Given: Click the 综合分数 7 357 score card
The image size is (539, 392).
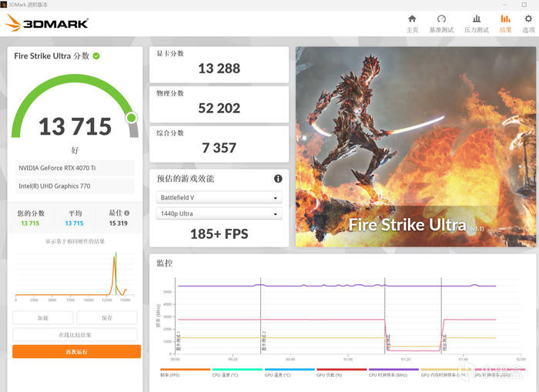Looking at the screenshot, I should [x=219, y=145].
